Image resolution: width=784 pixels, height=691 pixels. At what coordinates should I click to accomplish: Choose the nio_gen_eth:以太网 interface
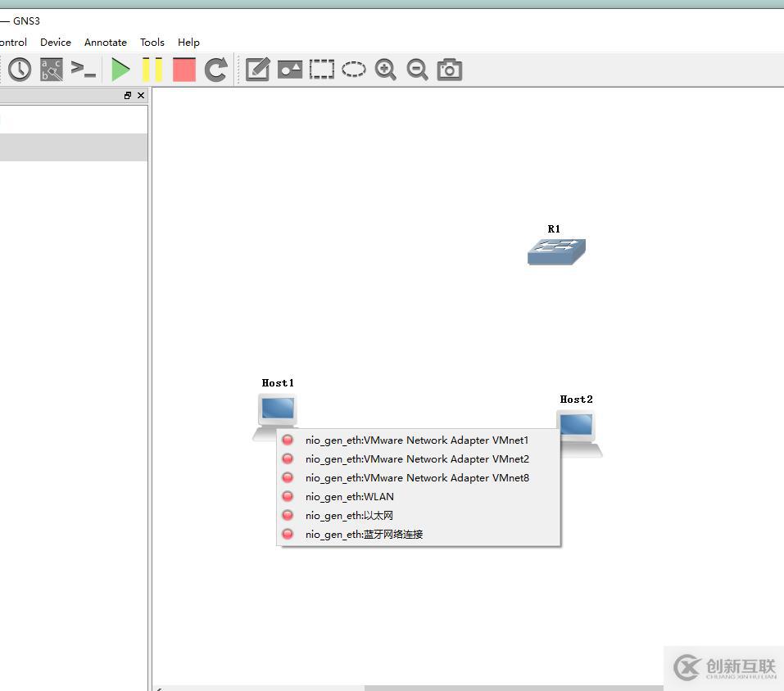tap(418, 516)
